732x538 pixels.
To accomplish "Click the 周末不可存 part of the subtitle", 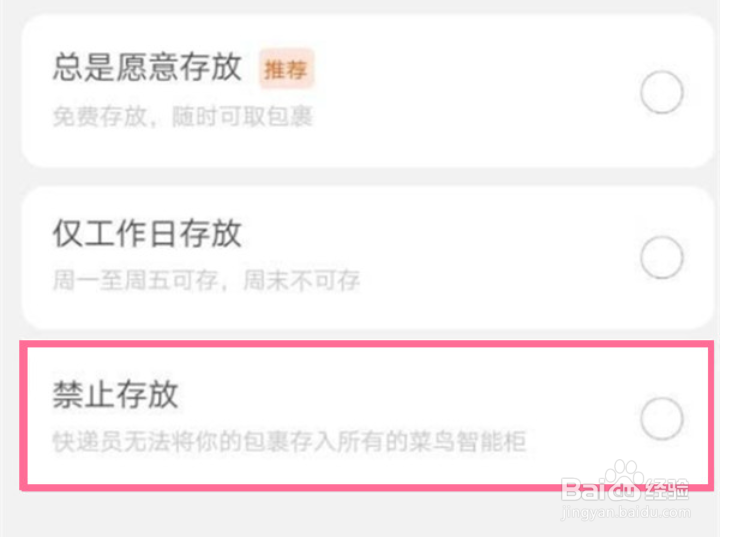I will pyautogui.click(x=302, y=280).
